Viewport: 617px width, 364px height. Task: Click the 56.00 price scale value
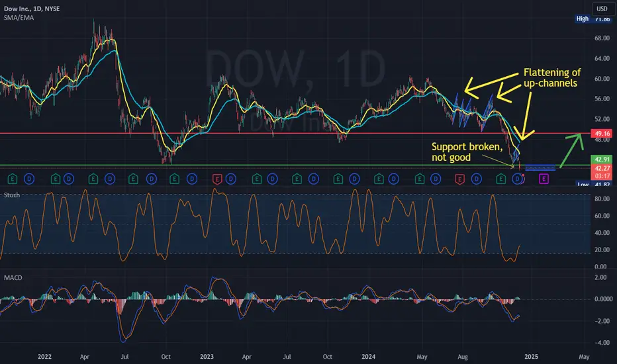602,99
